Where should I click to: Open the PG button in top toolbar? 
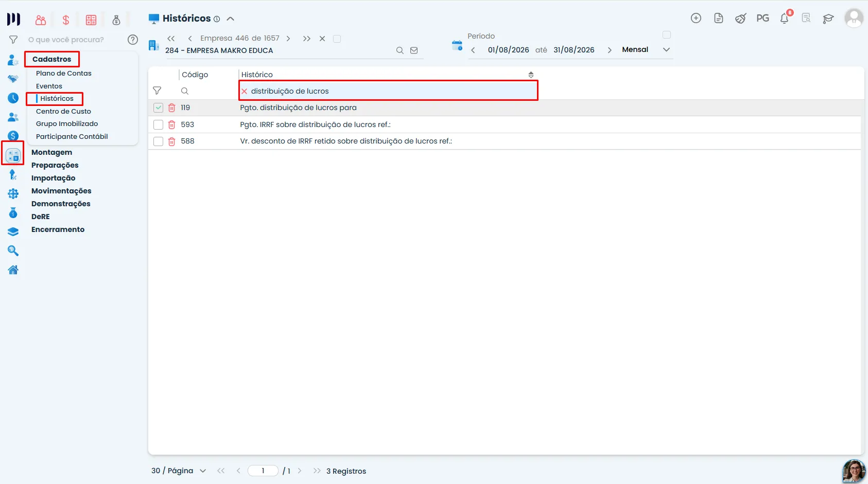point(762,19)
